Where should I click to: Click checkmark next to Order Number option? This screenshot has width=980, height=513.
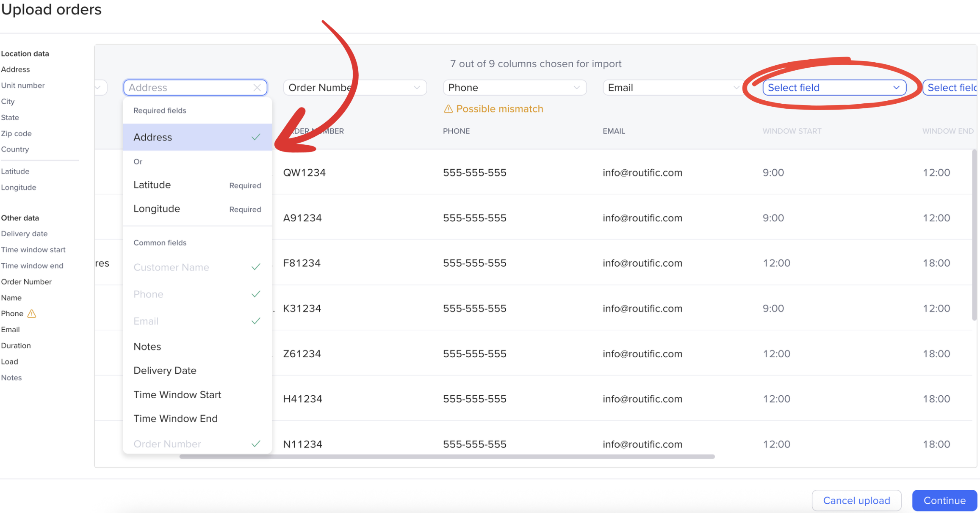coord(256,444)
